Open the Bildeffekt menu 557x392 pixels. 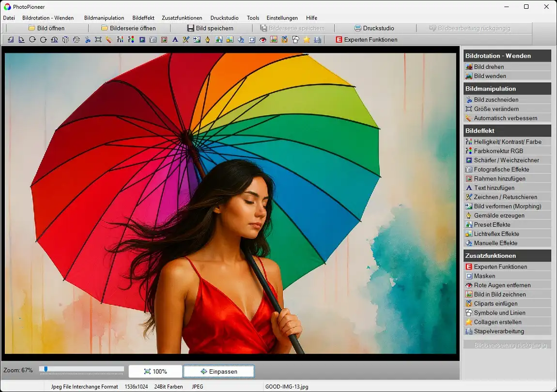143,18
